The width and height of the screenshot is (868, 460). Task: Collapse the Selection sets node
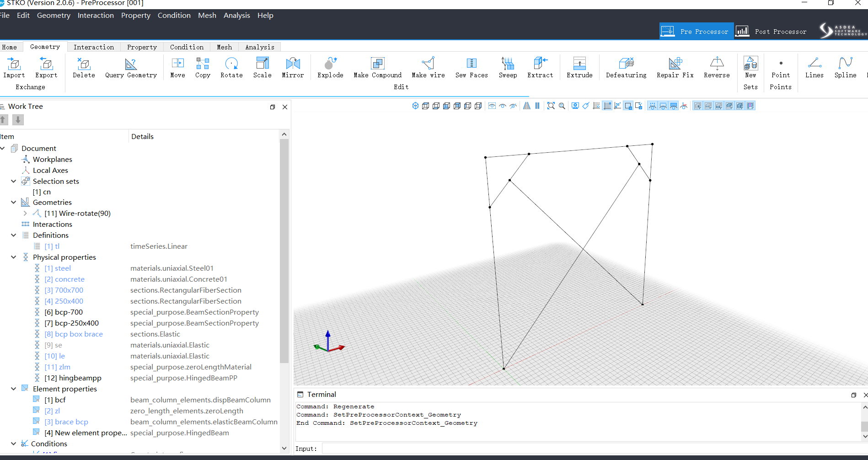point(14,181)
